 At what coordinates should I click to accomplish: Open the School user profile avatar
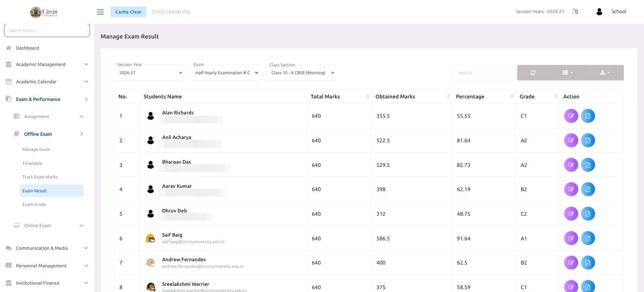point(599,12)
